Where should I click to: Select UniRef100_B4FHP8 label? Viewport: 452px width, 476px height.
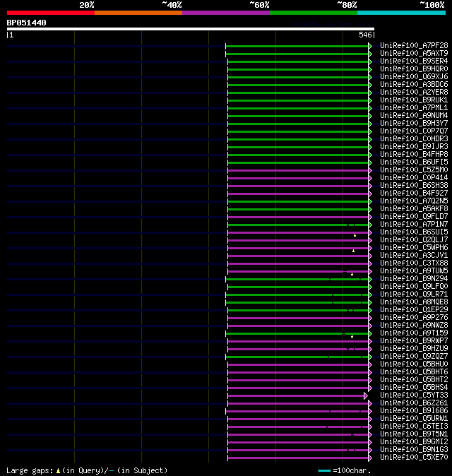click(414, 154)
